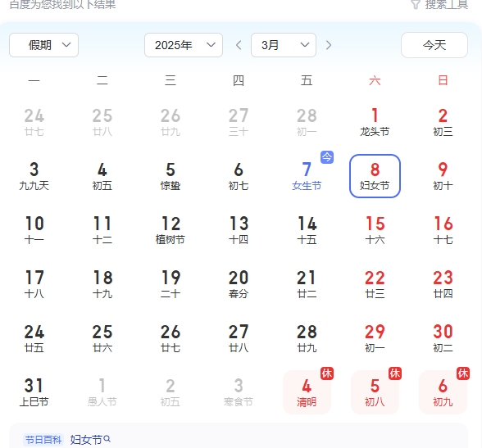Image resolution: width=482 pixels, height=448 pixels.
Task: Select April 3 寒食节
Action: 239,392
